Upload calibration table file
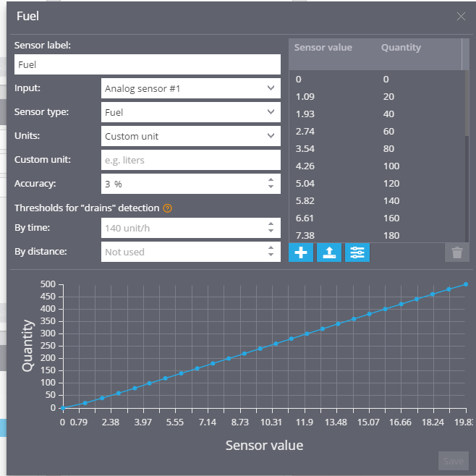The image size is (476, 476). tap(329, 252)
